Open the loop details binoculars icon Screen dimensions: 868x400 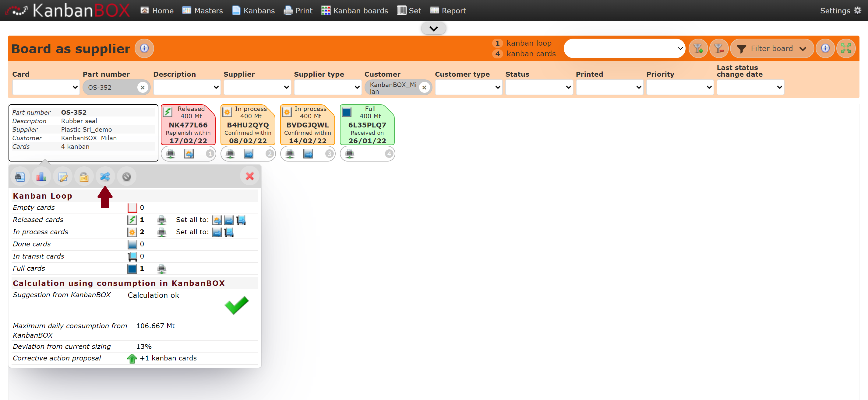(20, 176)
